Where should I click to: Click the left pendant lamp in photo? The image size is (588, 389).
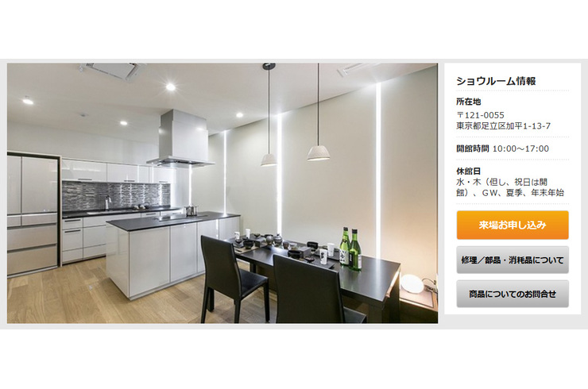pyautogui.click(x=269, y=160)
